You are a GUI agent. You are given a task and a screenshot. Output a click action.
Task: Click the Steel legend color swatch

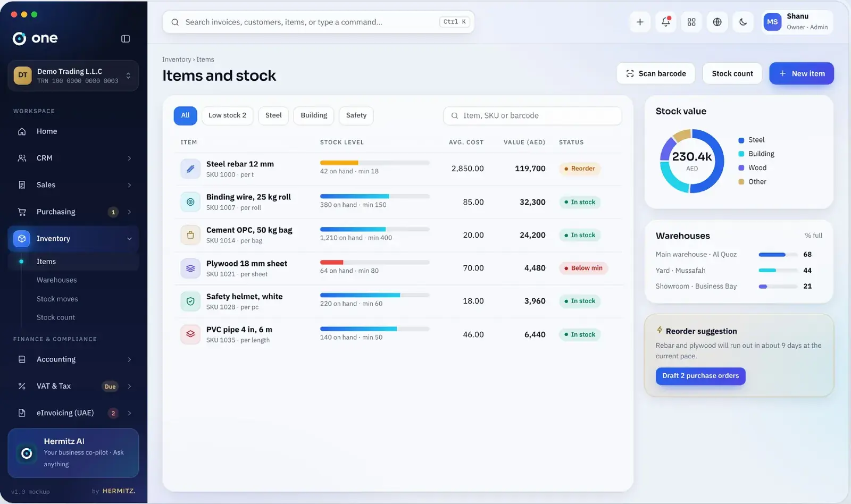coord(741,140)
